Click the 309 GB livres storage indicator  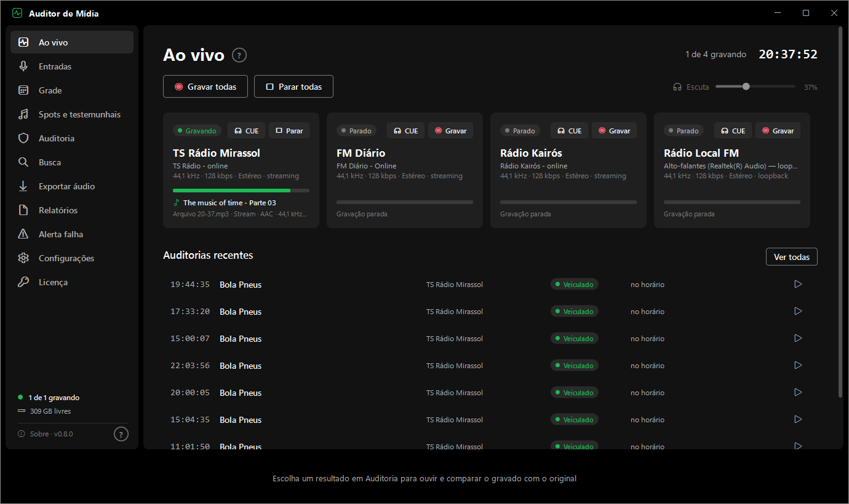point(44,411)
